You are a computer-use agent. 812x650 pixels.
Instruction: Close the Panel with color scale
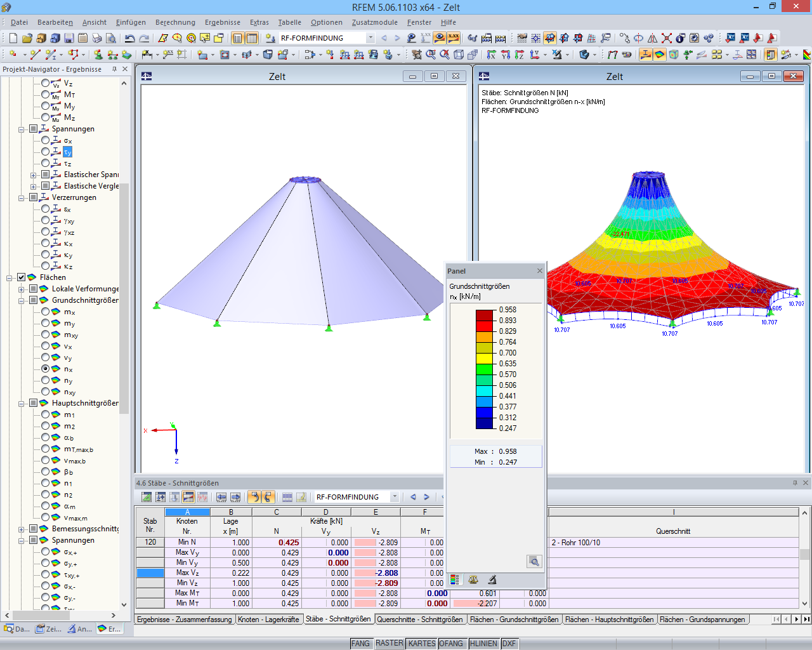[539, 270]
